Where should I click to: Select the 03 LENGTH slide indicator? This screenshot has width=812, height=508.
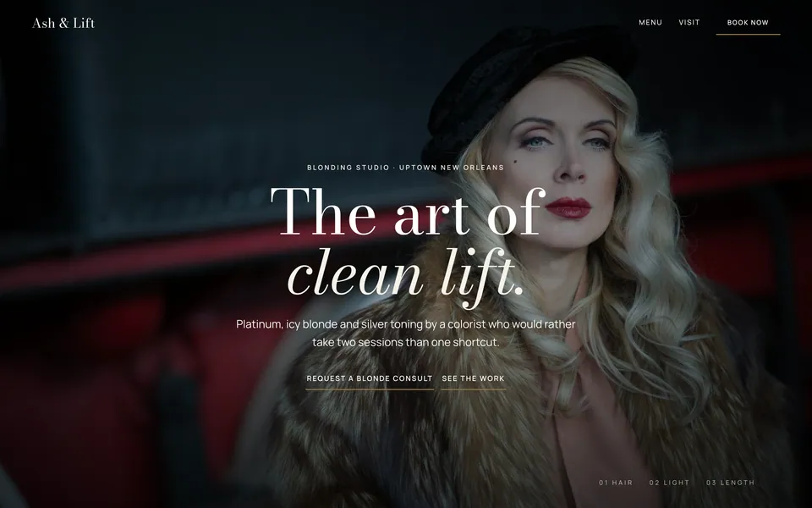730,483
